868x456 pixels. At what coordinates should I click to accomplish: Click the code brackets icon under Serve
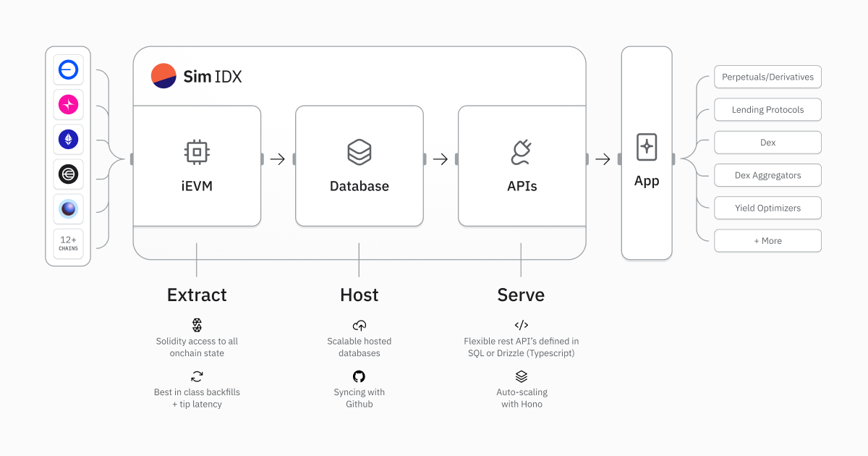522,325
